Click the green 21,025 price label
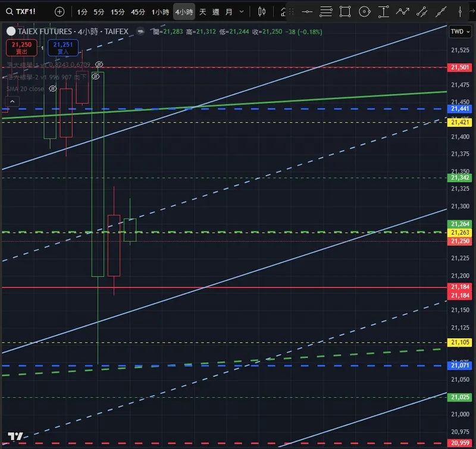This screenshot has height=449, width=476. coord(459,397)
